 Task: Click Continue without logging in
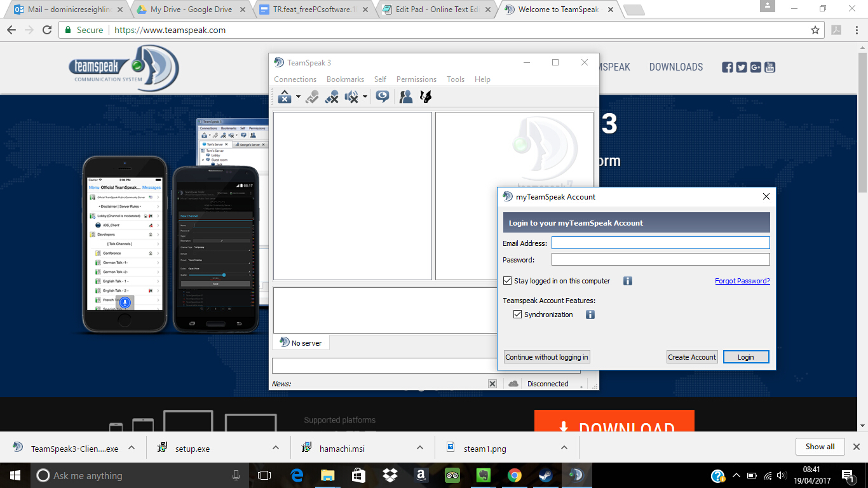[x=547, y=357]
